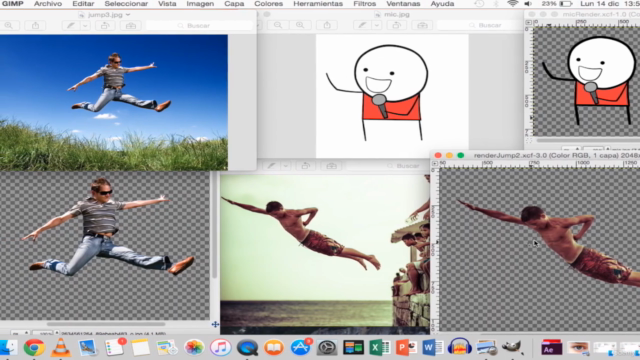Click ruler corner menu button in renderJump2 window

pyautogui.click(x=435, y=163)
